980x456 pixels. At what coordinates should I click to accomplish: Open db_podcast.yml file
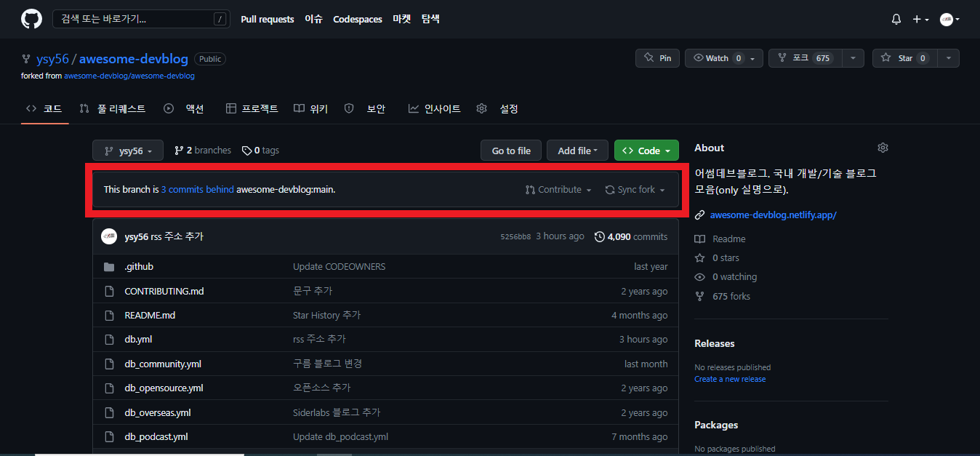(156, 436)
